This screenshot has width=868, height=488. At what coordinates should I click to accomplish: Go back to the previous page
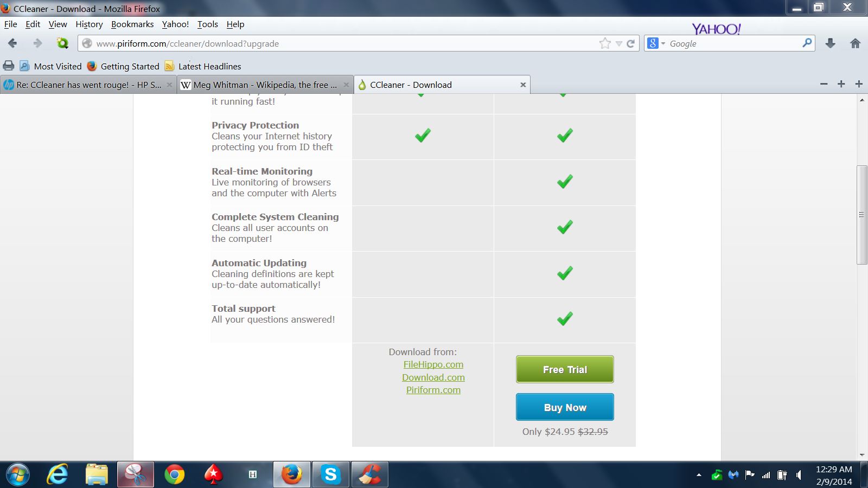(x=12, y=43)
